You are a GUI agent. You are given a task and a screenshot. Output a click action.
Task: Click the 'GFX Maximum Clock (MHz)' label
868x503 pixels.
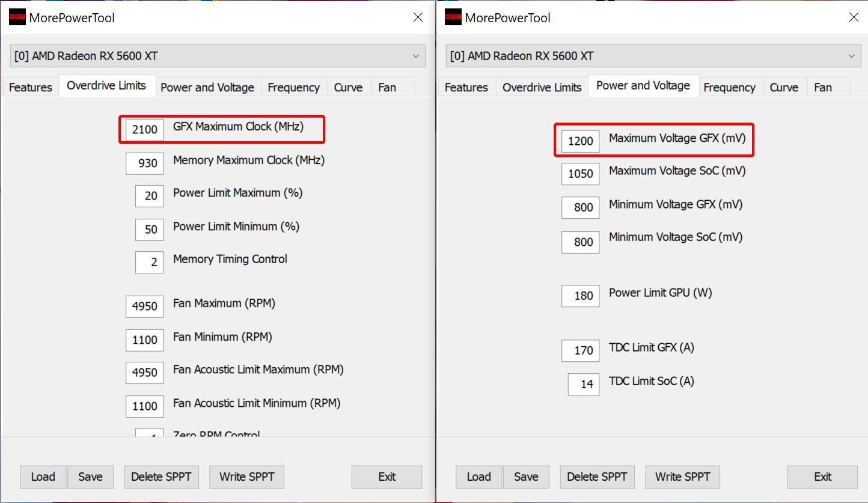point(239,127)
